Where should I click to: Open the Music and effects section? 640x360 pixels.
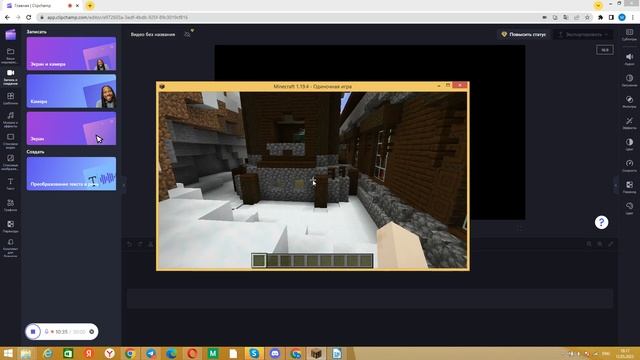[x=10, y=120]
